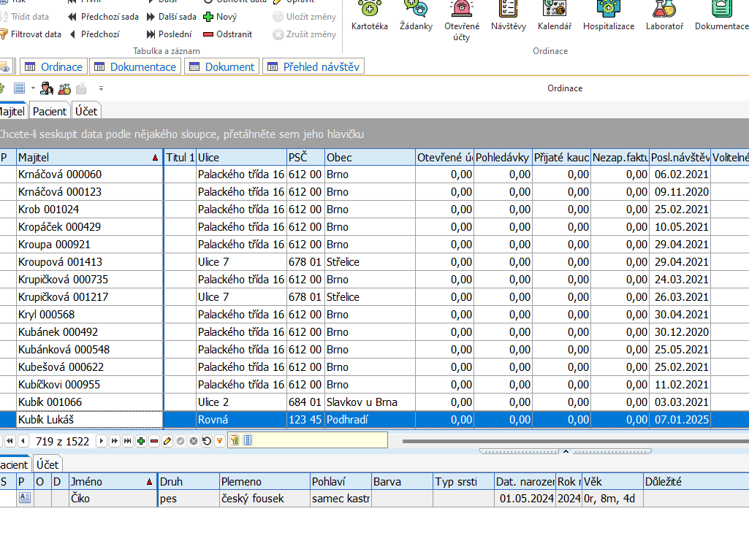
Task: Open the Kalendář module
Action: click(x=554, y=17)
